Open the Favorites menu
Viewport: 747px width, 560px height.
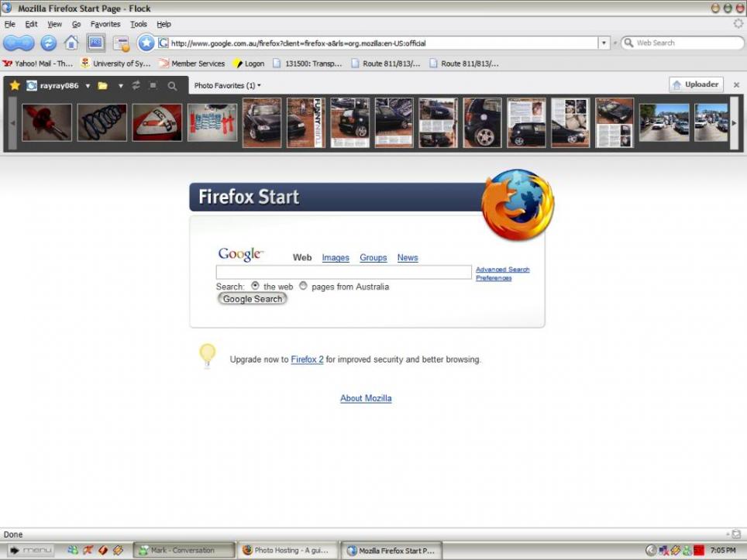coord(105,24)
